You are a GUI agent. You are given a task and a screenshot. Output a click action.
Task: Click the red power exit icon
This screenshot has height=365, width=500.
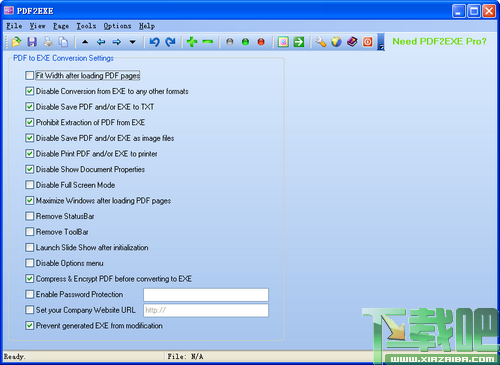(368, 42)
